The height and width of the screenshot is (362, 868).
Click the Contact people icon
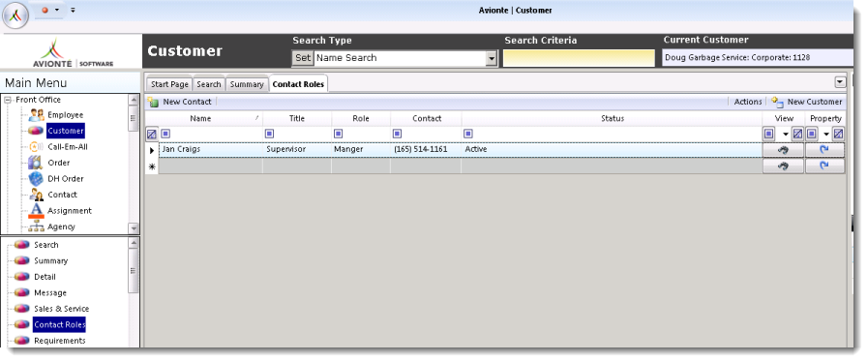37,195
